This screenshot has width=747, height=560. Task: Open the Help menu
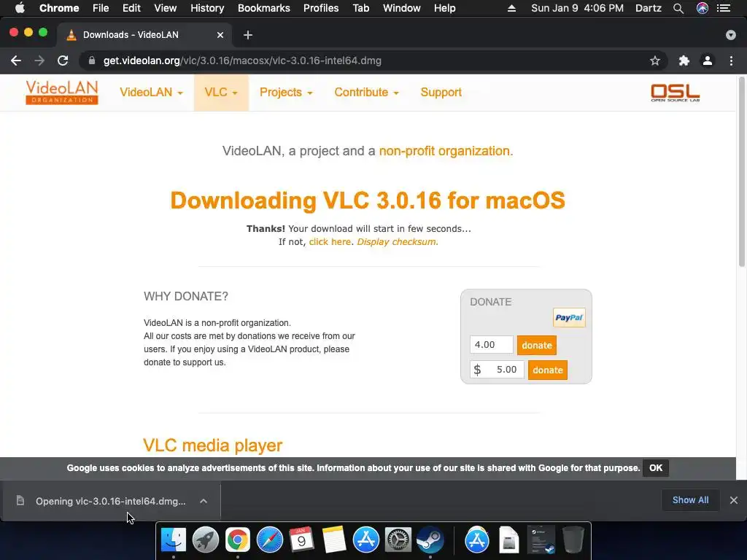tap(444, 8)
